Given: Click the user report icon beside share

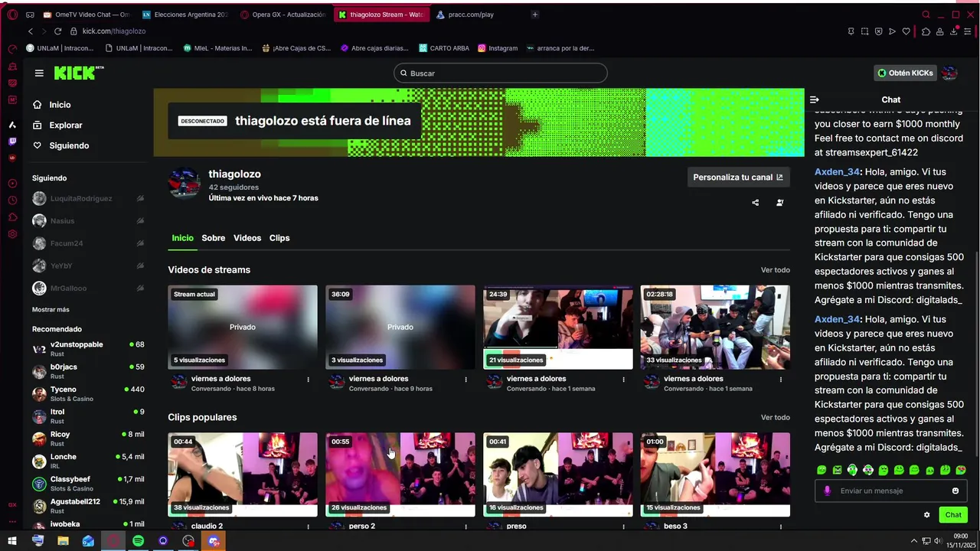Looking at the screenshot, I should point(780,203).
